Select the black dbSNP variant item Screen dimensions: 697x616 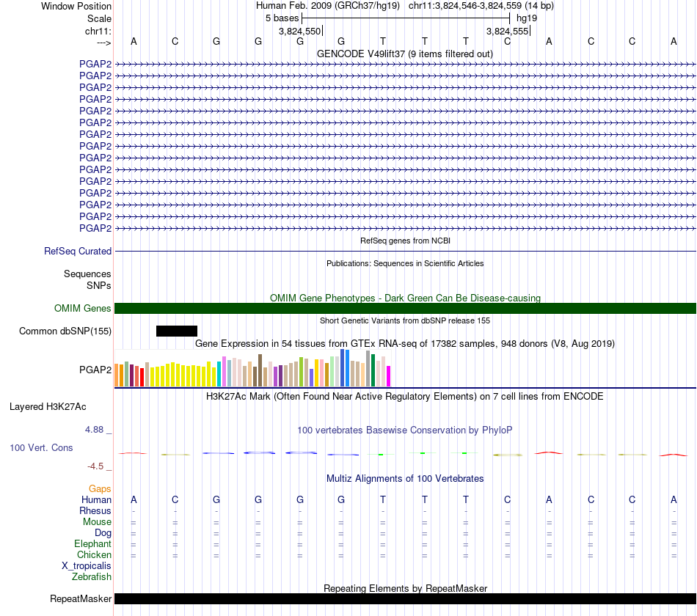pos(177,331)
